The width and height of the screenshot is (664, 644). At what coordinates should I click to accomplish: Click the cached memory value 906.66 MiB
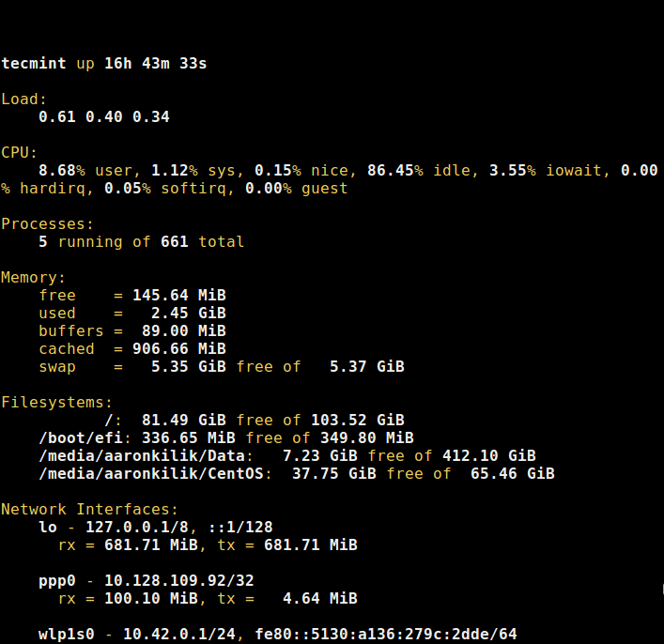(178, 349)
